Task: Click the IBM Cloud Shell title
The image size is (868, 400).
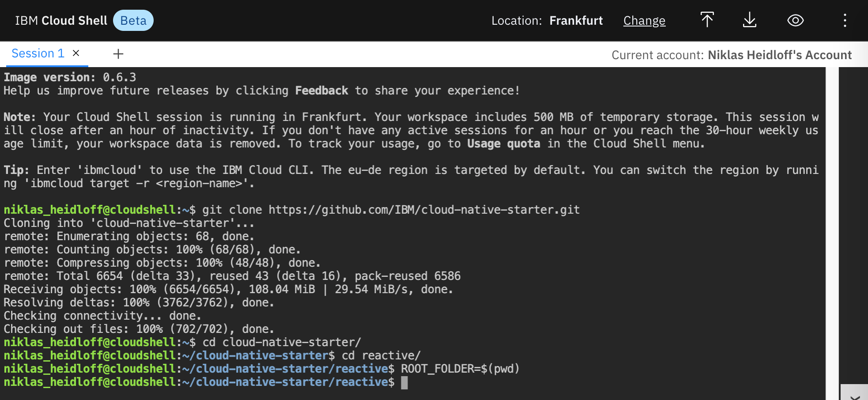Action: coord(61,21)
